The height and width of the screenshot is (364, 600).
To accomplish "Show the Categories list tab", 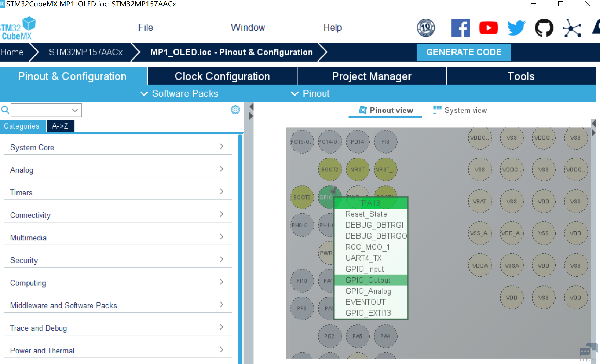I will [23, 126].
